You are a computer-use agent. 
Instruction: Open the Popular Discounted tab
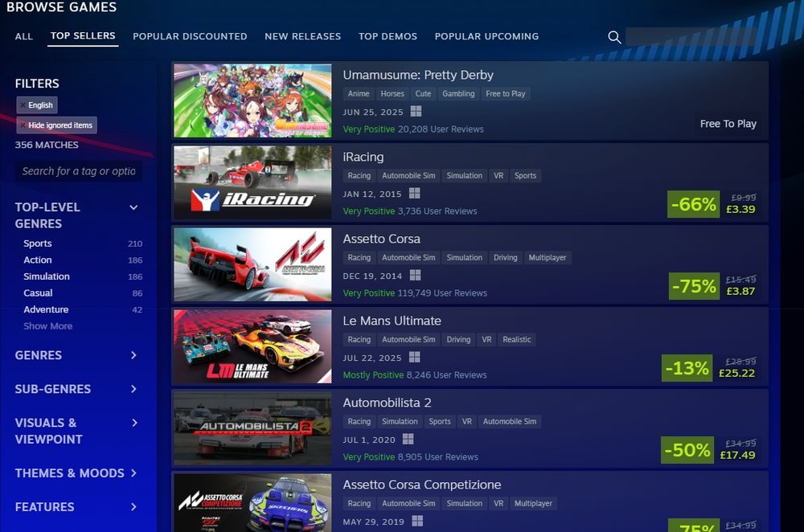pyautogui.click(x=190, y=36)
